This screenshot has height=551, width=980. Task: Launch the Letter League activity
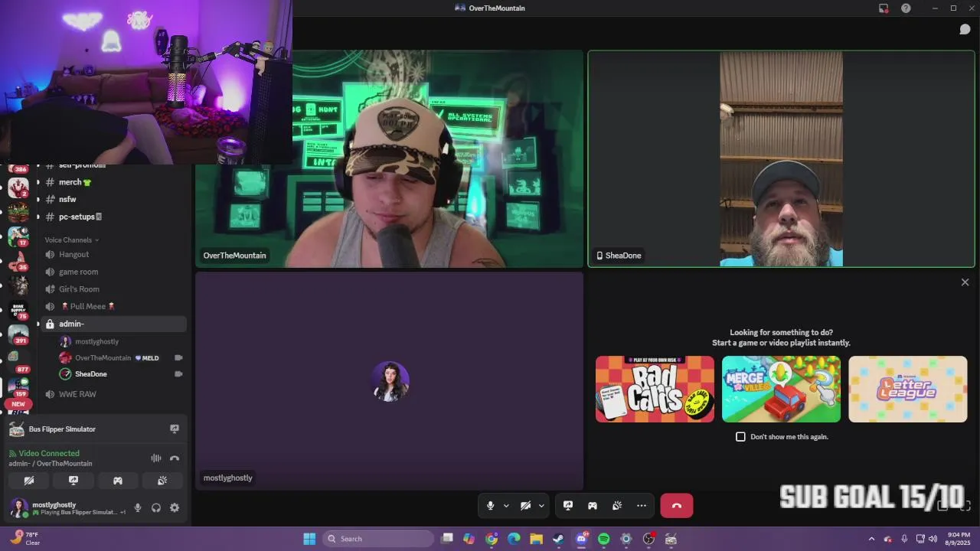[907, 389]
